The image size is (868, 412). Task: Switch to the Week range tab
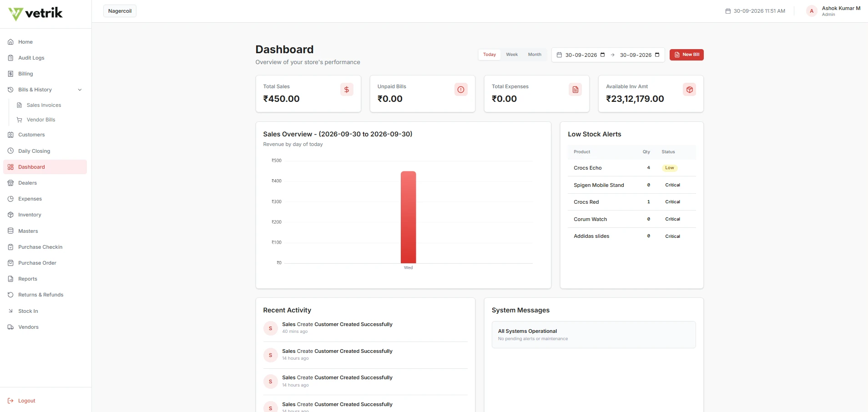point(512,55)
